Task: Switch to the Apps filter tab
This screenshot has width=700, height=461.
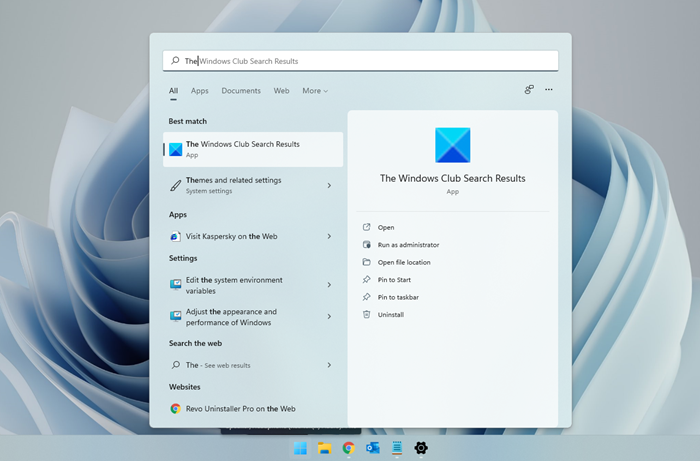Action: [200, 91]
